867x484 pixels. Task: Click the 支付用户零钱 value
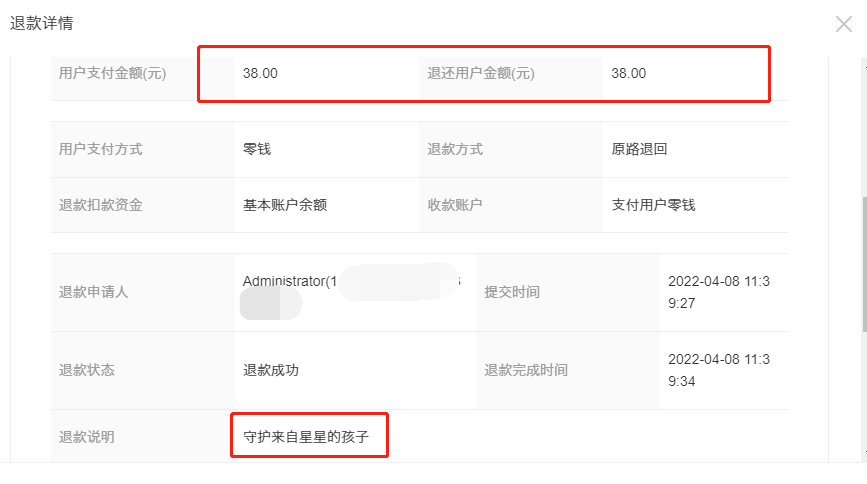(653, 205)
